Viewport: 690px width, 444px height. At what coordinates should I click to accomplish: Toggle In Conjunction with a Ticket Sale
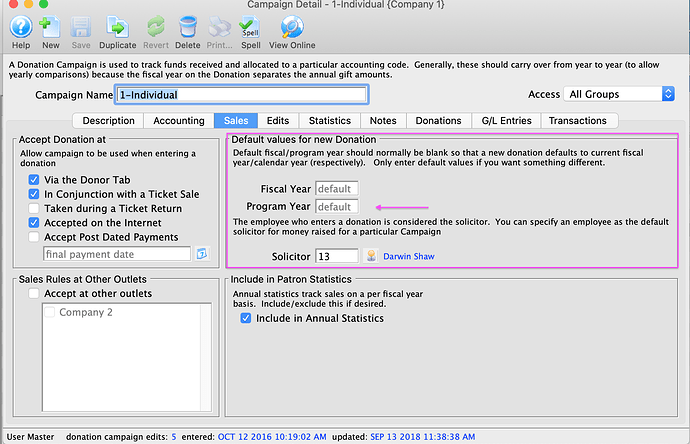(x=33, y=194)
